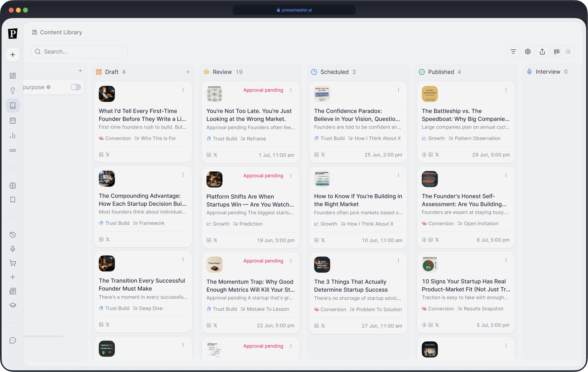The width and height of the screenshot is (588, 372).
Task: Select the Review column header
Action: click(x=223, y=72)
